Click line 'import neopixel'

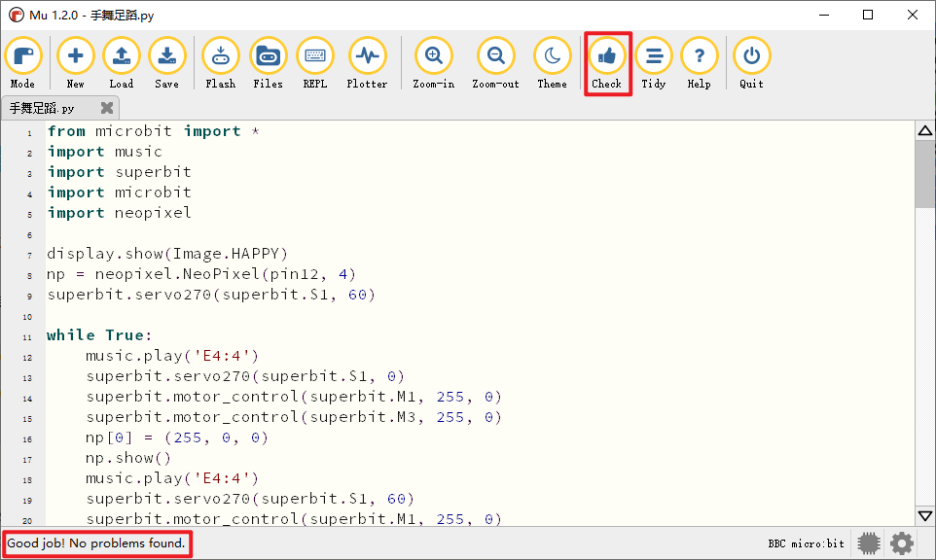click(x=120, y=213)
